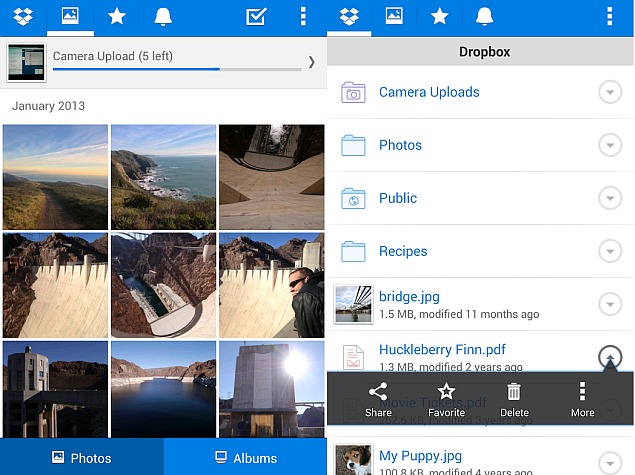Collapse options for Huckleberry Finn.pdf
635x475 pixels.
(x=610, y=357)
